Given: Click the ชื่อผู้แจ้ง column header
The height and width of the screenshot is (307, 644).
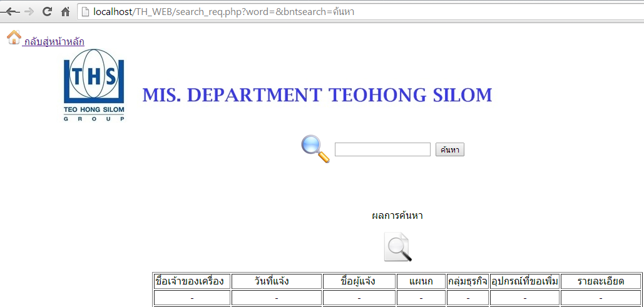Looking at the screenshot, I should tap(359, 281).
